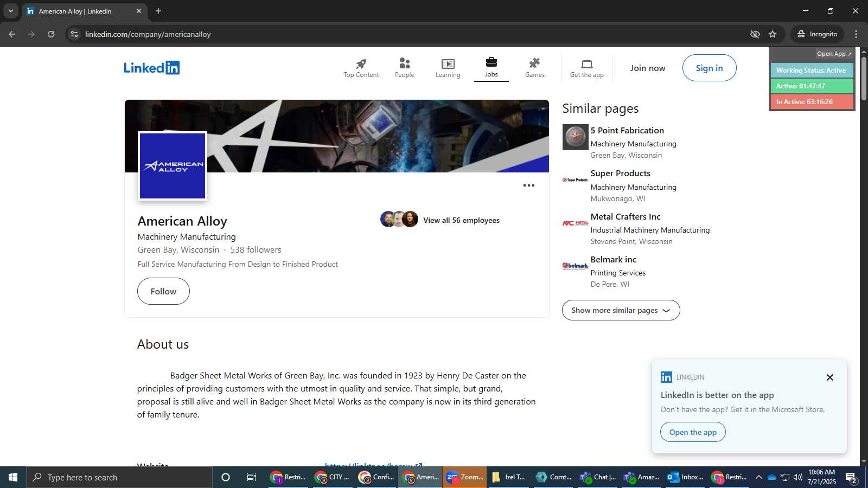Click the employee avatars group
The height and width of the screenshot is (488, 868).
[x=399, y=219]
